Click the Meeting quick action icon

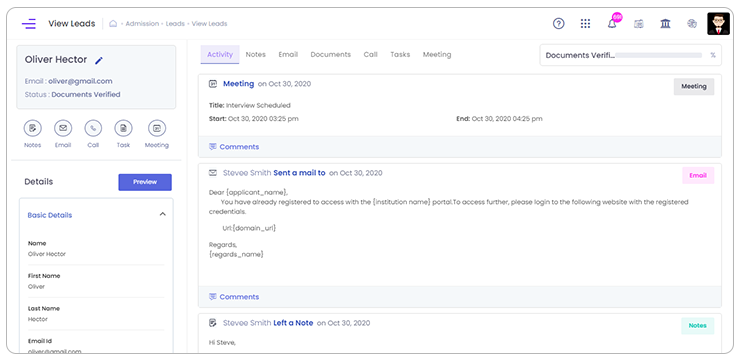[157, 128]
